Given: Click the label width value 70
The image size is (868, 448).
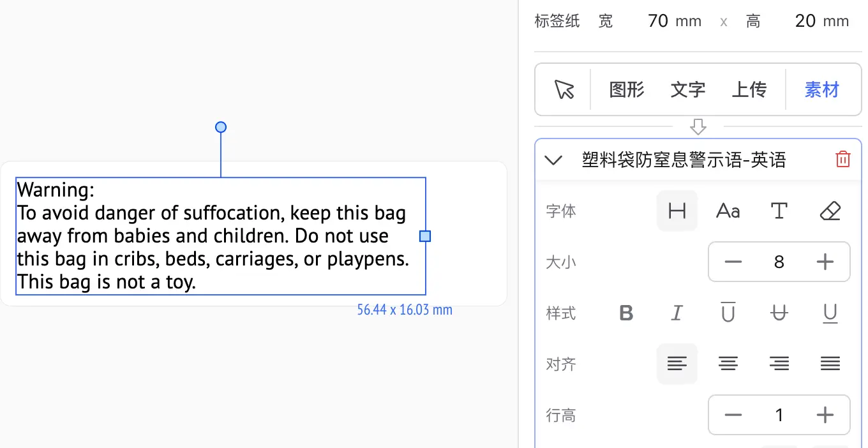Looking at the screenshot, I should pyautogui.click(x=657, y=21).
